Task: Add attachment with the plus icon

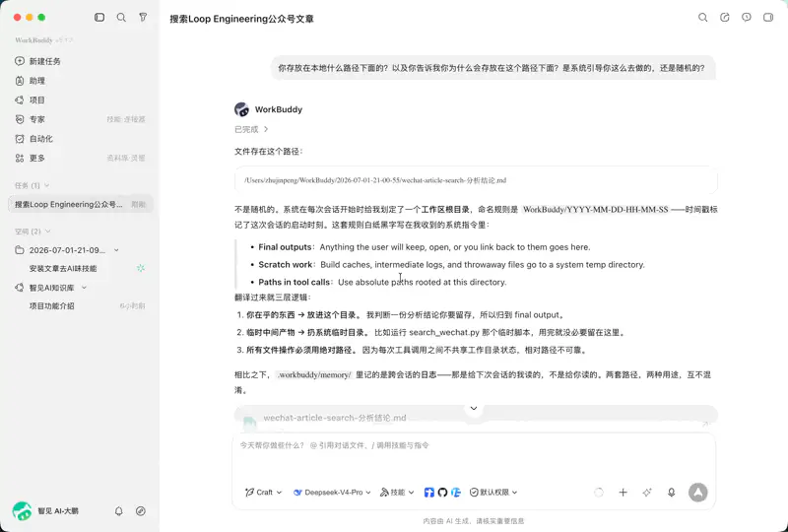Action: (623, 493)
